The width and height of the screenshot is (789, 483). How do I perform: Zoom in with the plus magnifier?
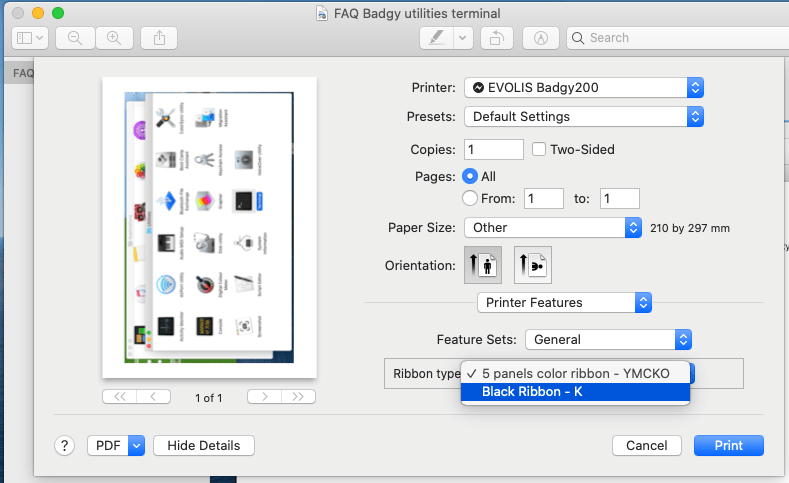point(114,38)
